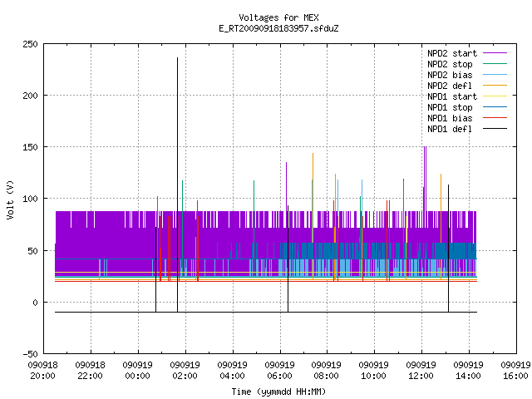Image resolution: width=532 pixels, height=399 pixels.
Task: Click the 200 y-axis tick label
Action: 31,96
